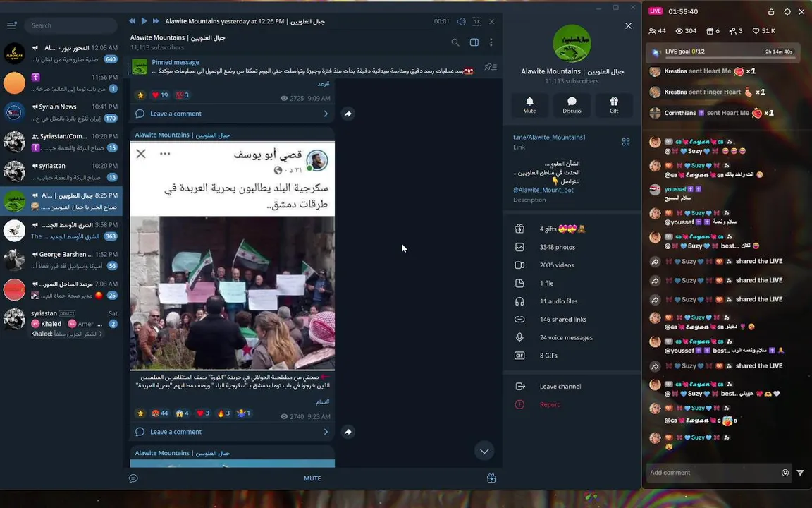Image resolution: width=812 pixels, height=508 pixels.
Task: Click the Search chats field
Action: point(70,25)
